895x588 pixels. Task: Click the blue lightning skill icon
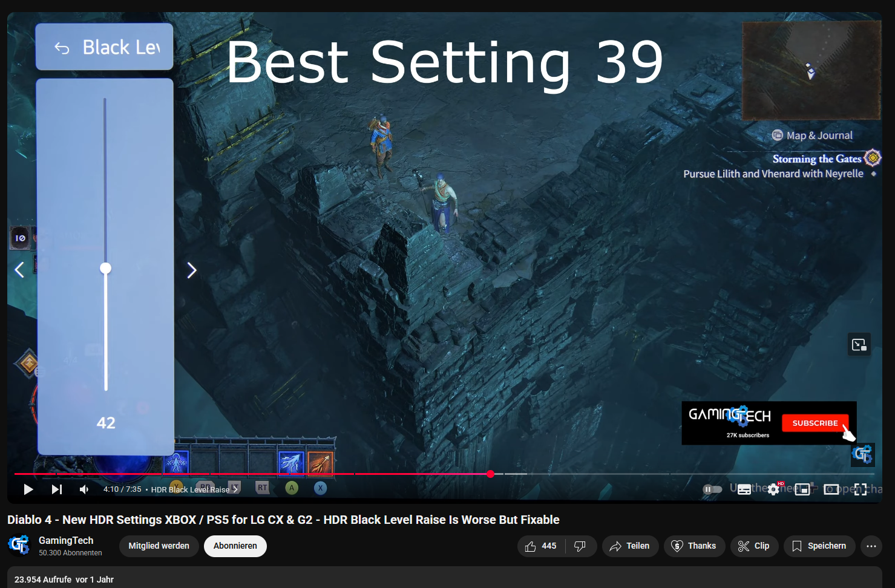tap(291, 463)
